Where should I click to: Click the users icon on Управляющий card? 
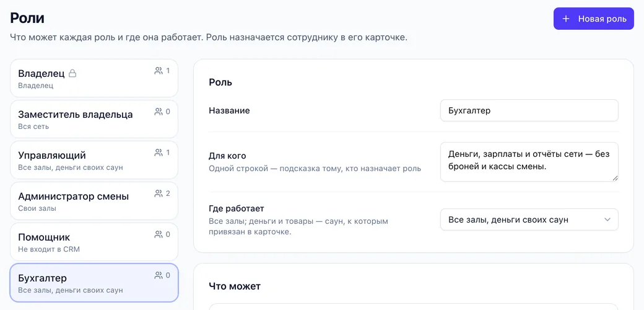click(159, 153)
